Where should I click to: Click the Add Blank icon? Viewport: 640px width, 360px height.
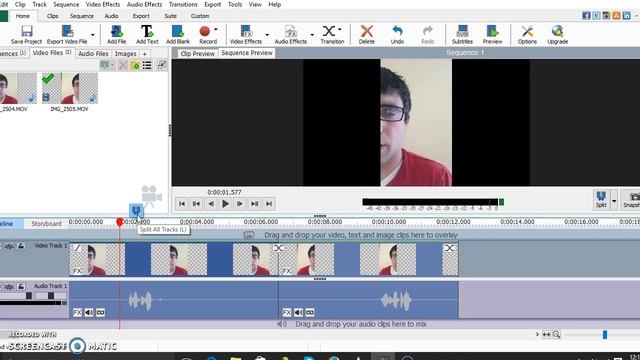tap(178, 31)
